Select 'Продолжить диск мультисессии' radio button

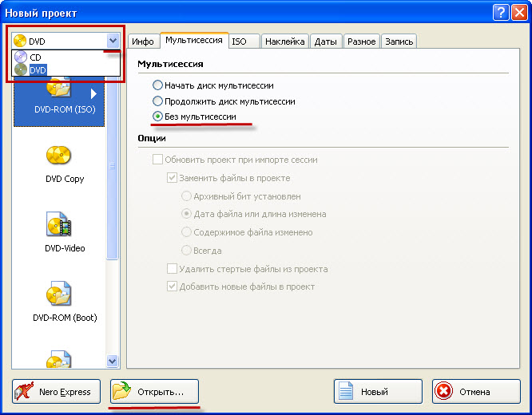(157, 101)
